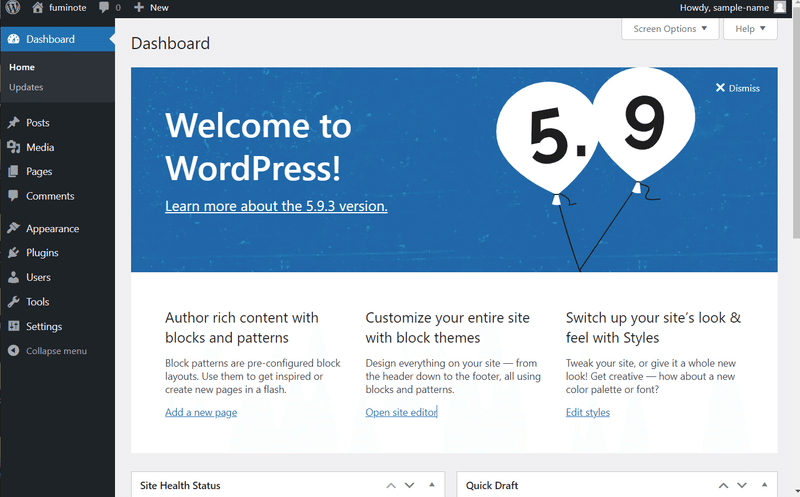Toggle the Quick Draft panel
800x497 pixels.
764,485
